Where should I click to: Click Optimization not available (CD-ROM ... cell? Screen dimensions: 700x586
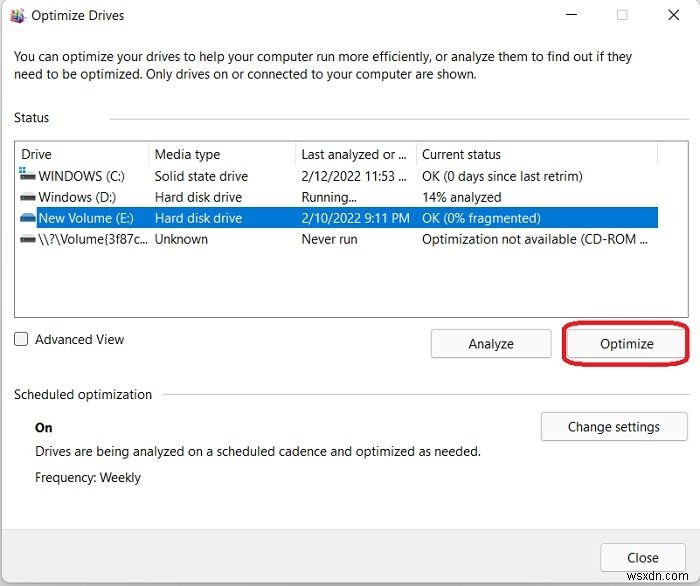pos(535,240)
